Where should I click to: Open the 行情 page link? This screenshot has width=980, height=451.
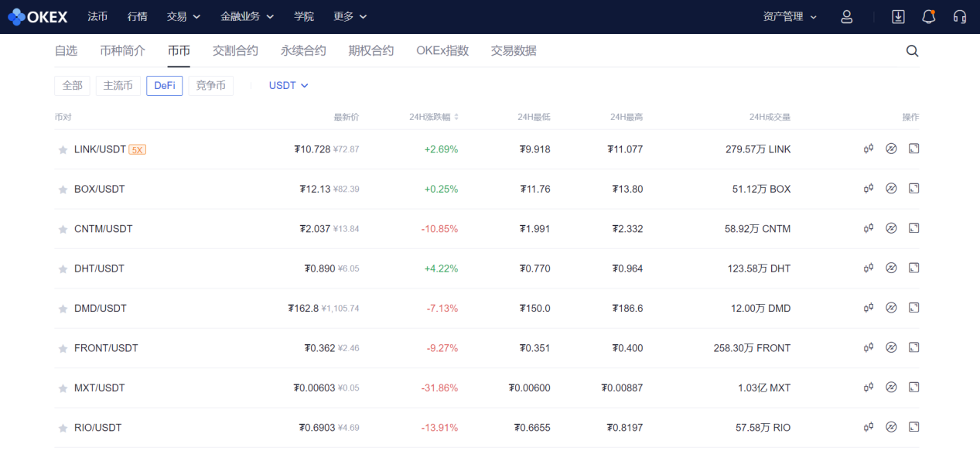[137, 16]
